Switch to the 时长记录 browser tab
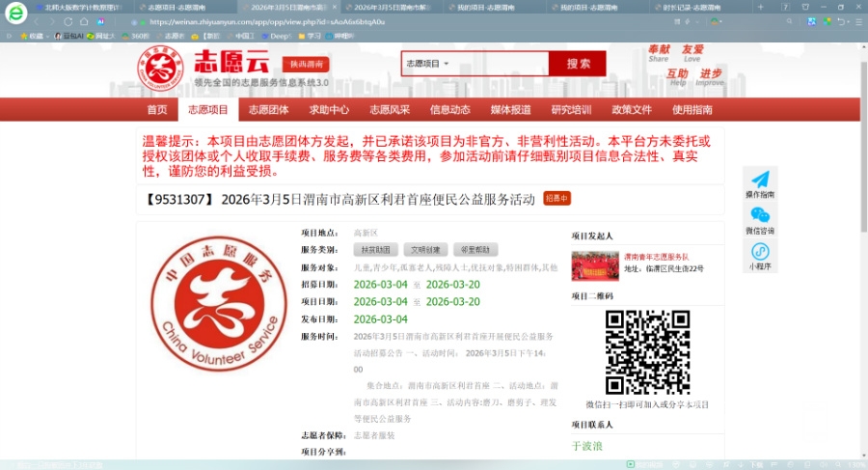 (694, 7)
